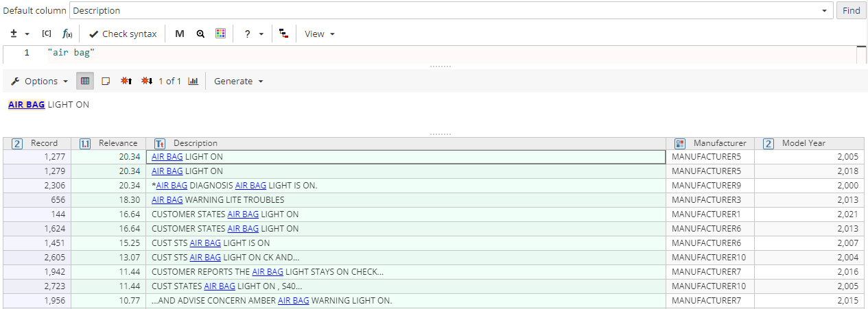Expand the Default column Description combo box

[823, 11]
